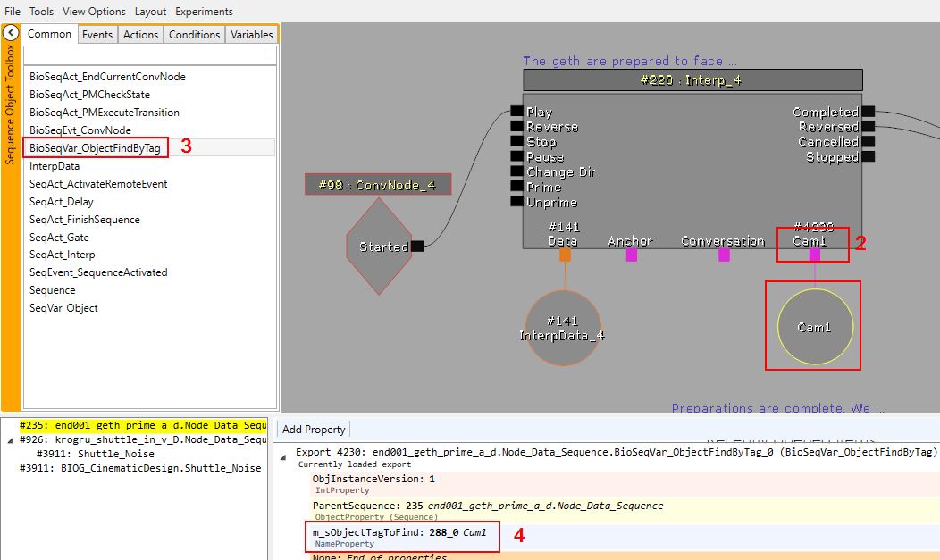Switch to the Variables tab
The height and width of the screenshot is (560, 940).
click(252, 35)
